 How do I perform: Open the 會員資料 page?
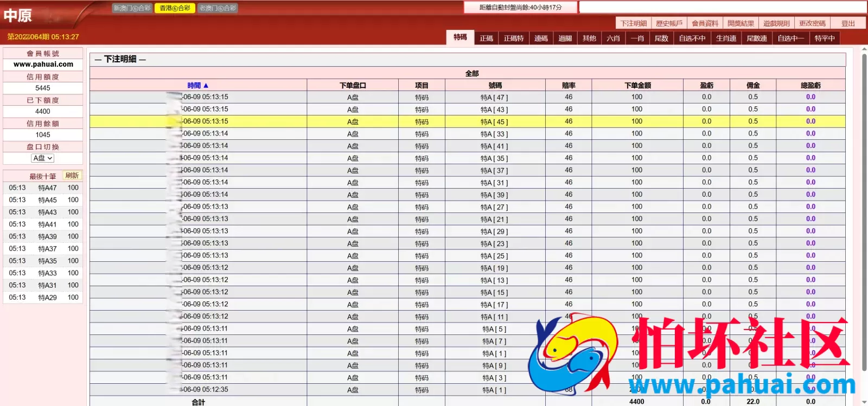coord(705,23)
